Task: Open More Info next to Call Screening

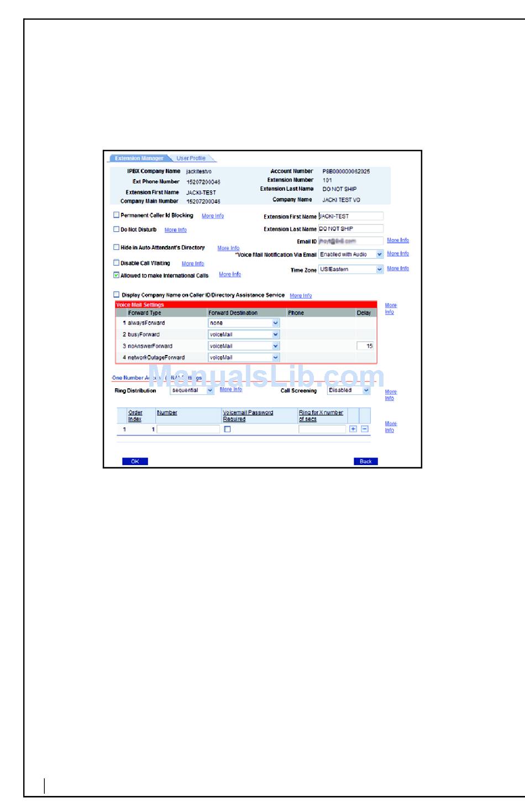Action: pyautogui.click(x=391, y=395)
